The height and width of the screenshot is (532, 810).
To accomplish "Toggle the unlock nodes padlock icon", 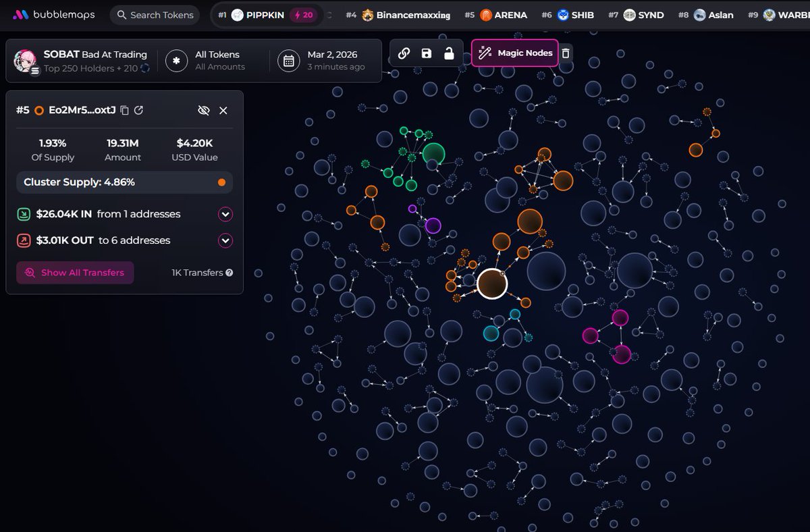I will coord(449,53).
